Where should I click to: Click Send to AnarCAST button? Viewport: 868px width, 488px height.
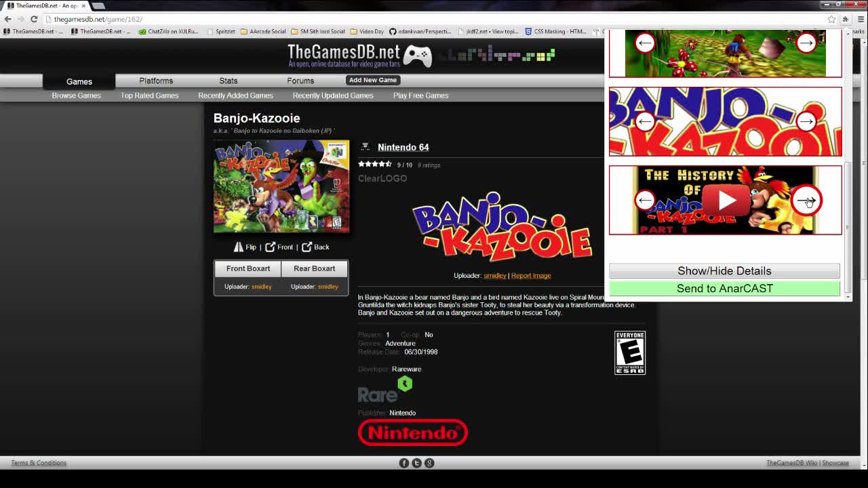tap(724, 289)
